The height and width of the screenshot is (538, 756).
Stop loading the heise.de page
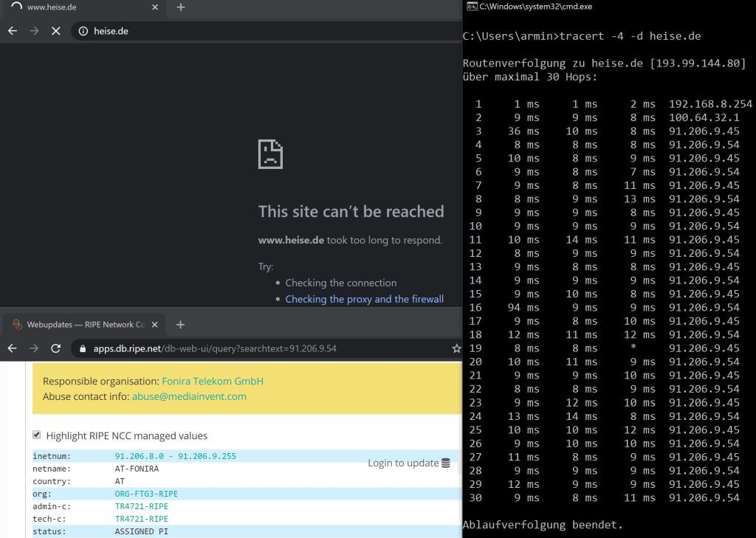pyautogui.click(x=56, y=31)
